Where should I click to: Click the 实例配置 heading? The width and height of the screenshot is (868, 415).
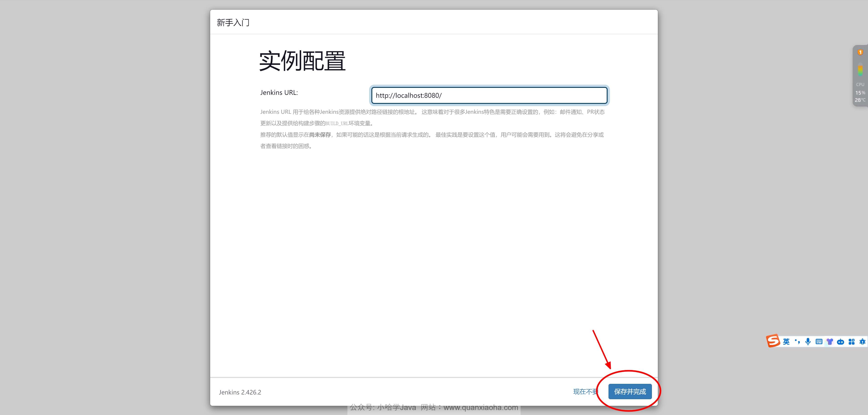tap(302, 61)
